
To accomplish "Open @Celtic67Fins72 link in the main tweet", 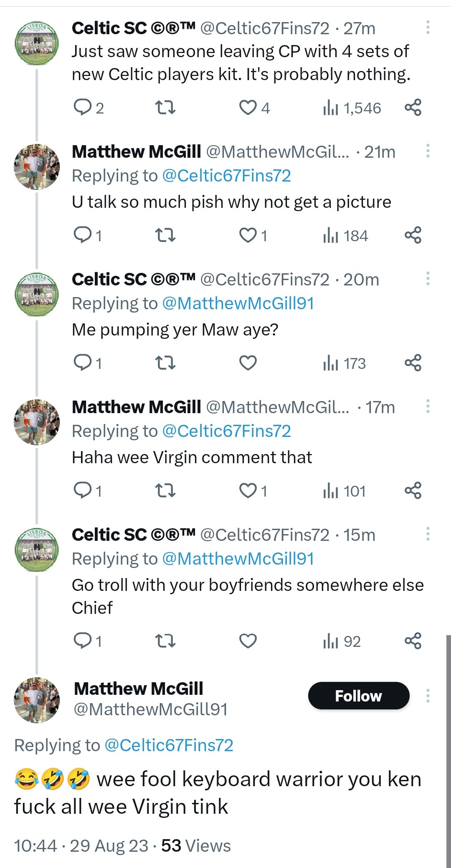I will (x=169, y=745).
